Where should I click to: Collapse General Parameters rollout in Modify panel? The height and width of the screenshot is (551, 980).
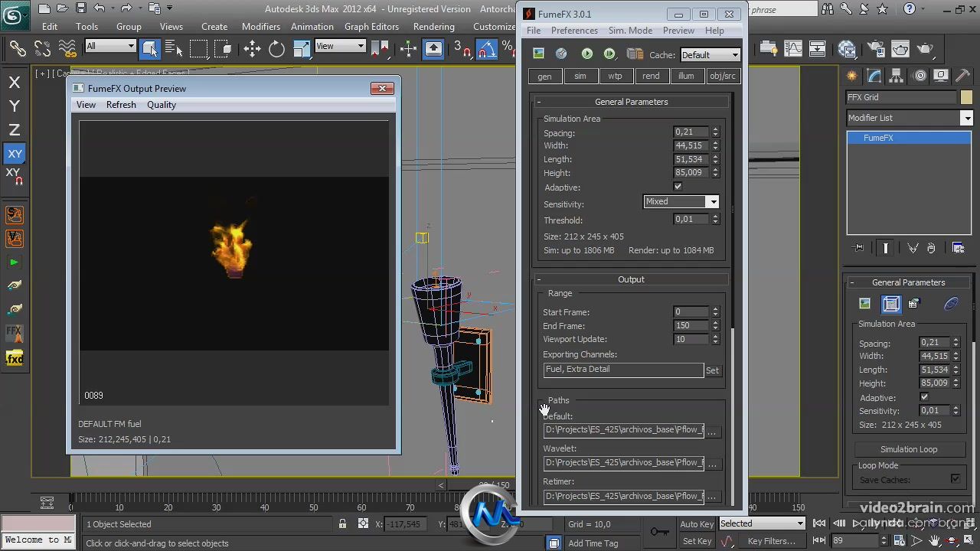tap(908, 282)
